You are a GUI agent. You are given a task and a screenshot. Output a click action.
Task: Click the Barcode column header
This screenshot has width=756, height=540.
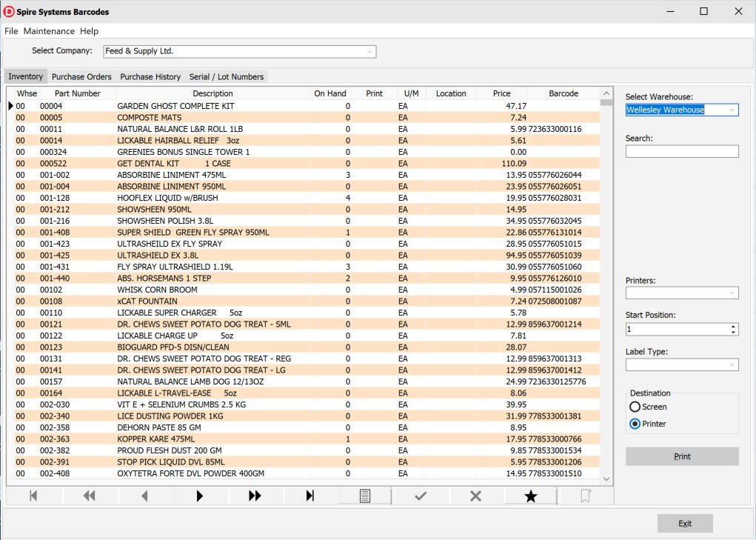pyautogui.click(x=563, y=93)
